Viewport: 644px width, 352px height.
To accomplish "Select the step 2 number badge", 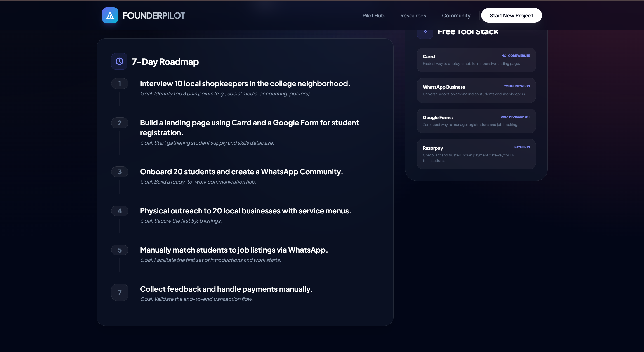I will tap(120, 123).
